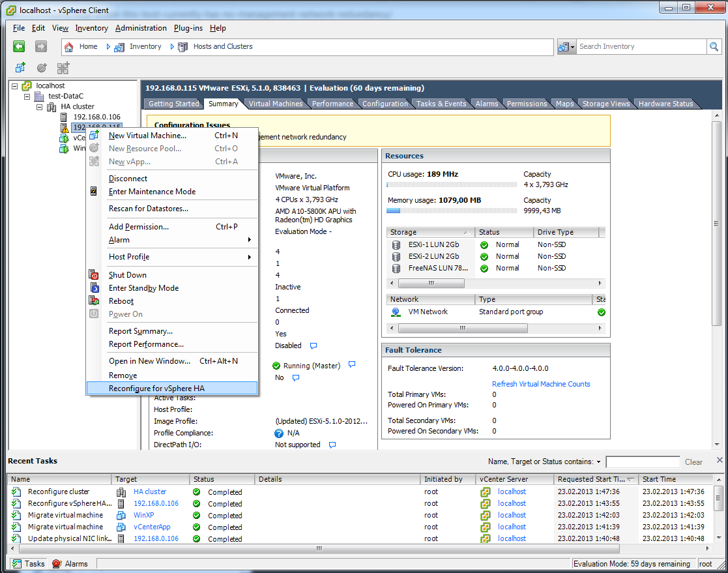This screenshot has width=728, height=573.
Task: Click the Profile Compliance question mark icon
Action: pos(278,433)
